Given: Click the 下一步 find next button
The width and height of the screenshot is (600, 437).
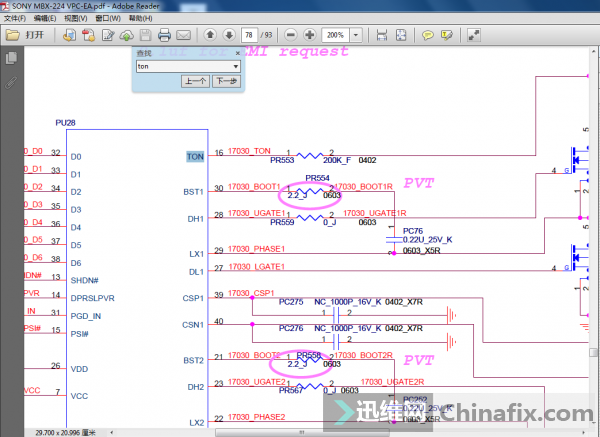Looking at the screenshot, I should click(x=227, y=81).
